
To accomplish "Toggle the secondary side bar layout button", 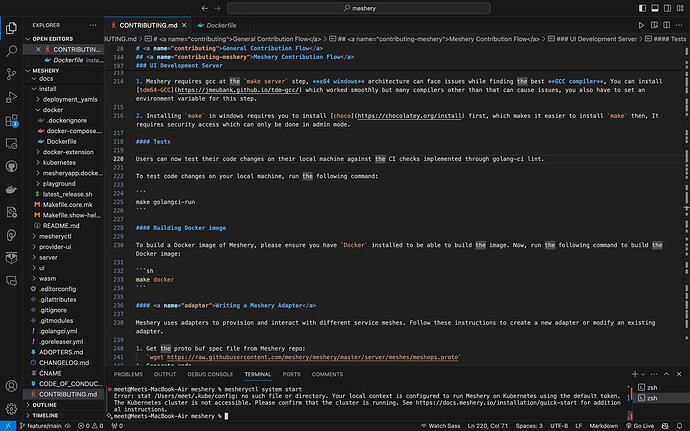I will (668, 8).
